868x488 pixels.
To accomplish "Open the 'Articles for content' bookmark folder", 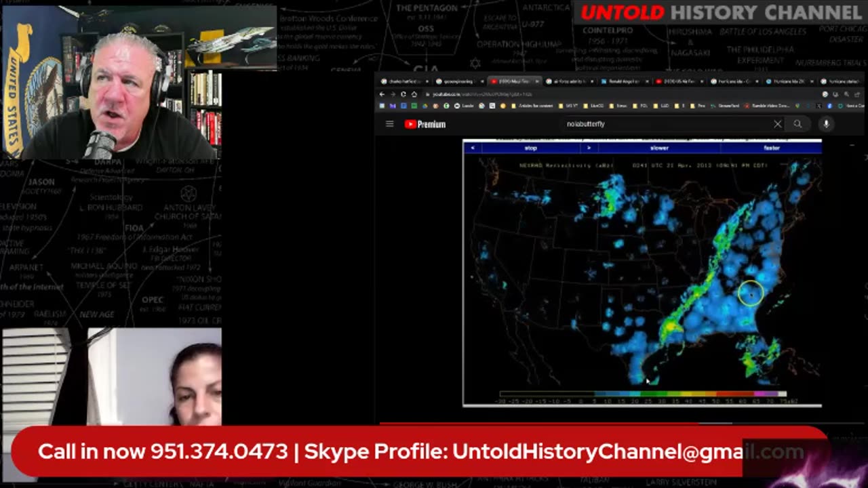I will click(x=532, y=106).
